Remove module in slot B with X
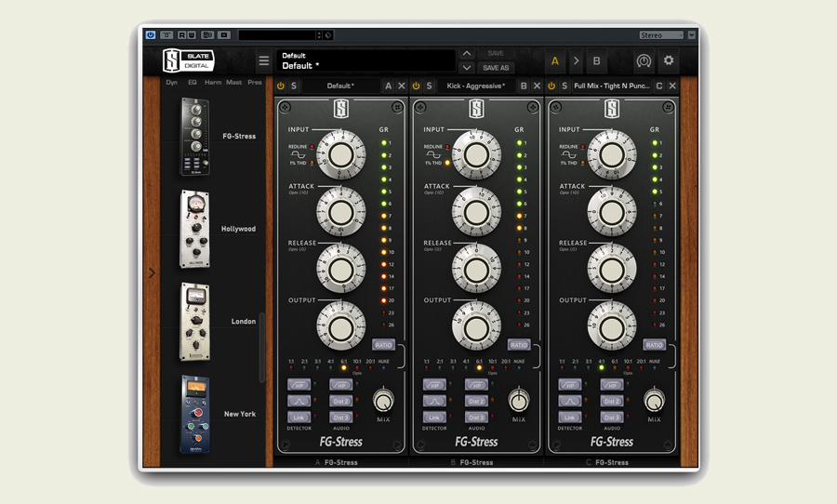This screenshot has width=837, height=504. tap(537, 86)
